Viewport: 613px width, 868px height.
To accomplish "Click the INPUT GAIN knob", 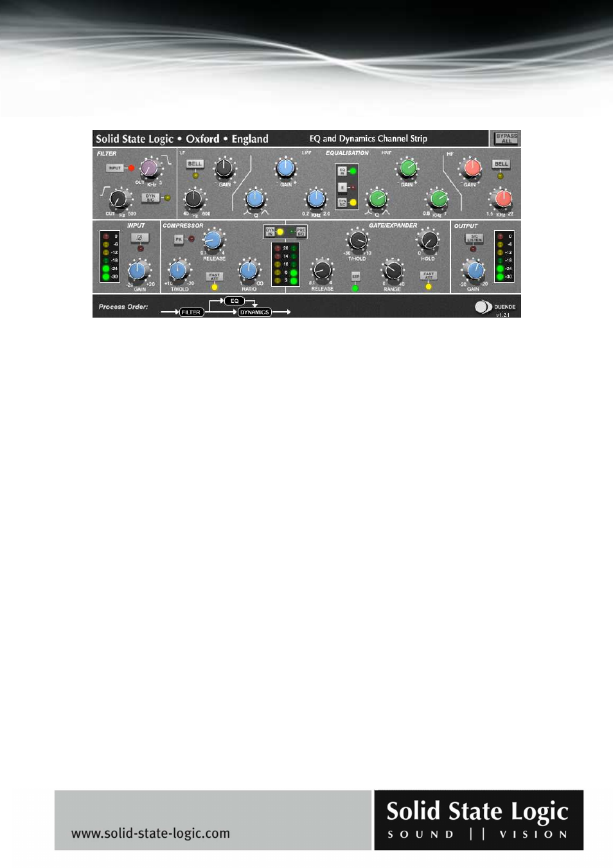I will (138, 270).
